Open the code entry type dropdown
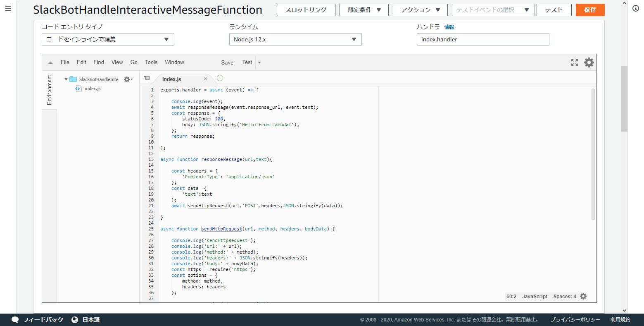This screenshot has width=644, height=326. (x=108, y=39)
